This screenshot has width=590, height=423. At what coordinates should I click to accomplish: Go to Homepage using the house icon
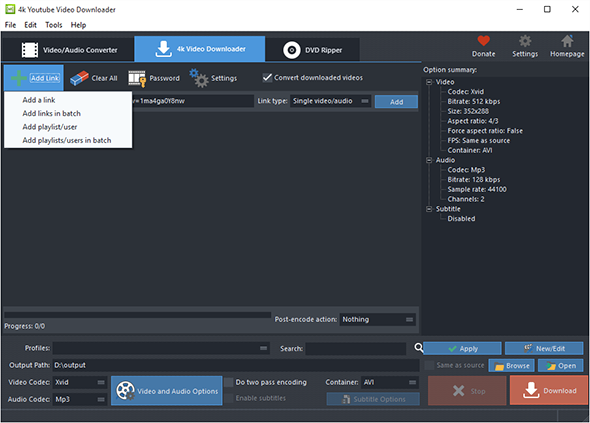click(x=567, y=41)
